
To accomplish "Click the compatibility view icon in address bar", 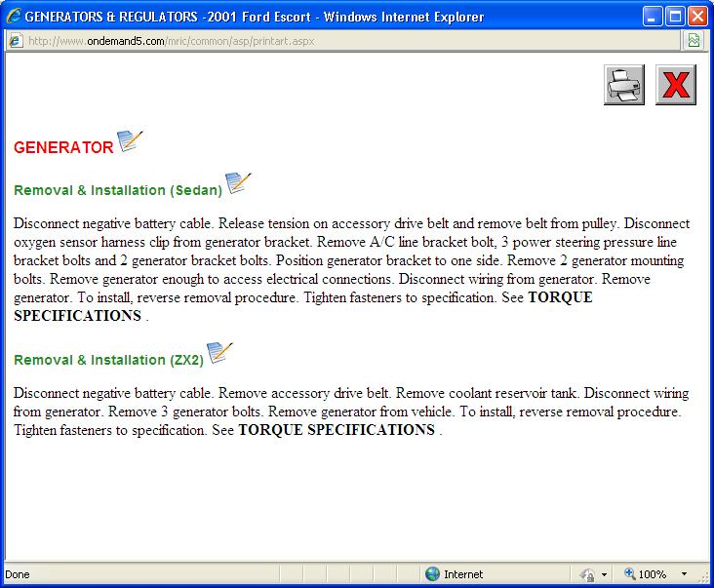I will point(694,41).
